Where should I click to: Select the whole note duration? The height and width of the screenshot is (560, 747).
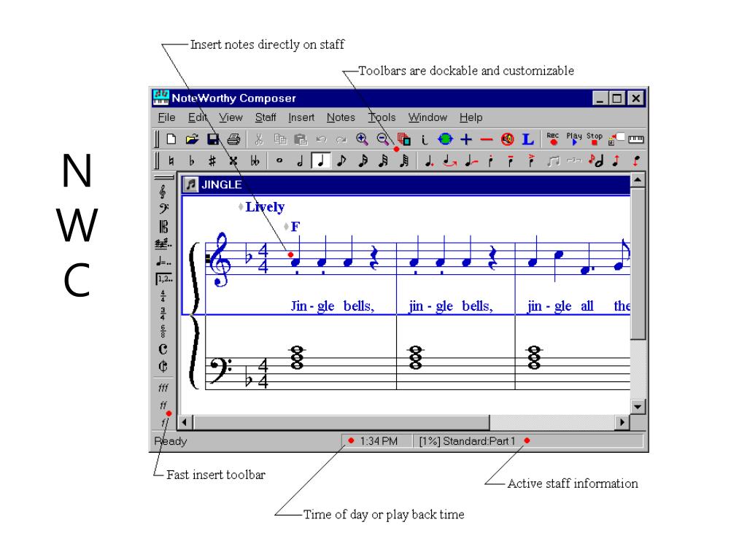279,161
